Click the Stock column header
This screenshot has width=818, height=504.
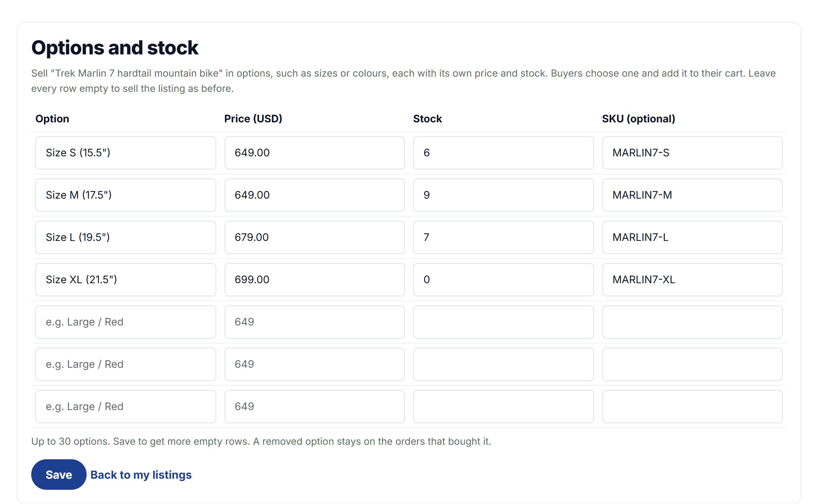427,119
